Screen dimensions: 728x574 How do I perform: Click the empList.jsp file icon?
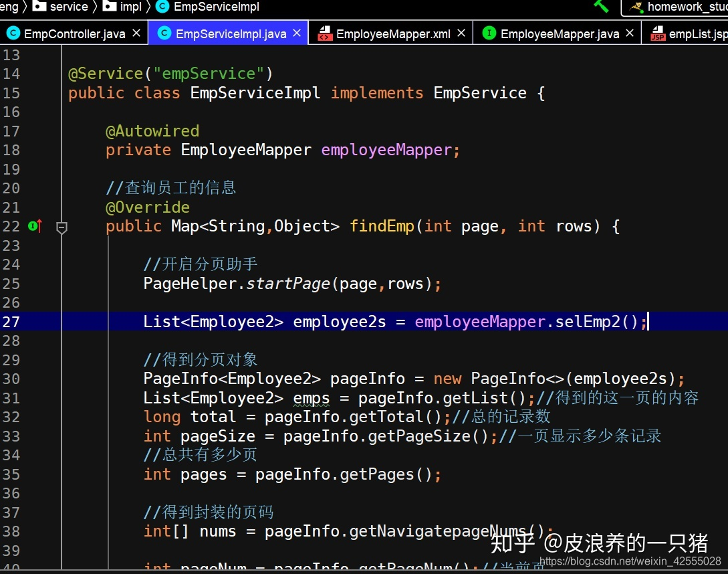pyautogui.click(x=657, y=33)
